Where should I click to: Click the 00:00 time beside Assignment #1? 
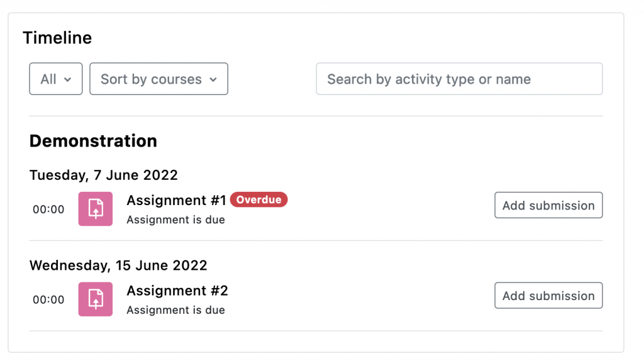click(48, 209)
